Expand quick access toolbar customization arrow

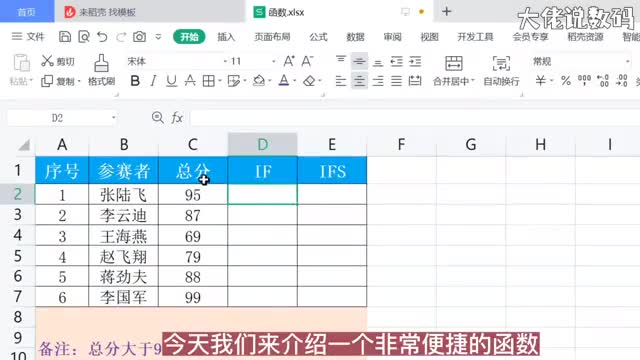coord(158,37)
